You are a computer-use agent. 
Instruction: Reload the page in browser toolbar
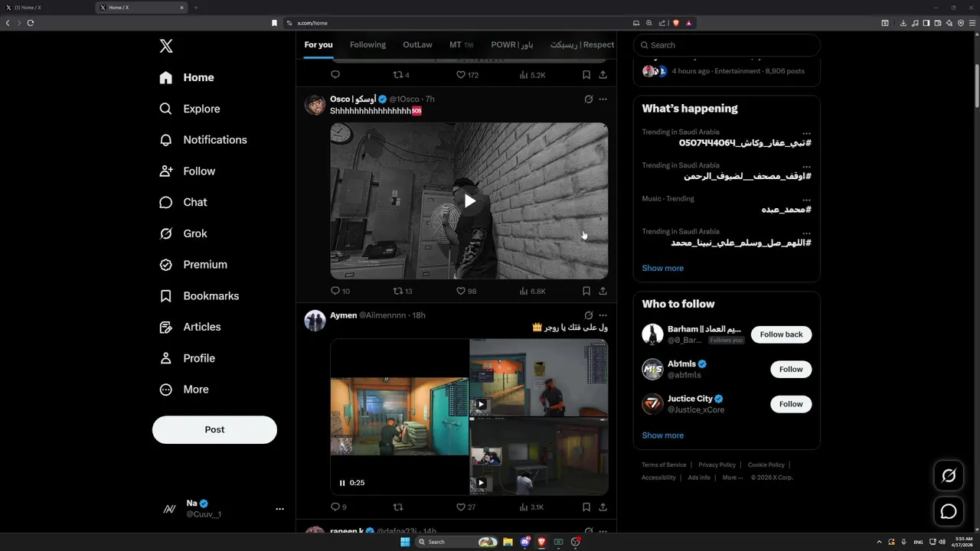pos(31,23)
